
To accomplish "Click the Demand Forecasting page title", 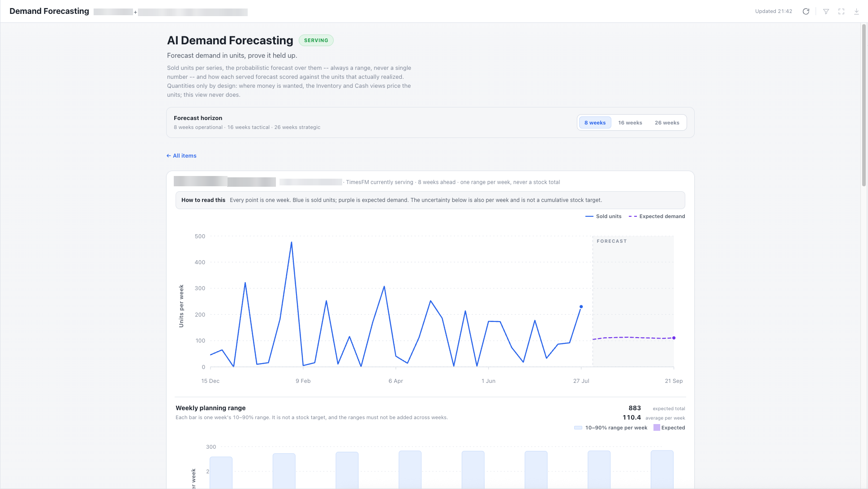I will [x=49, y=11].
